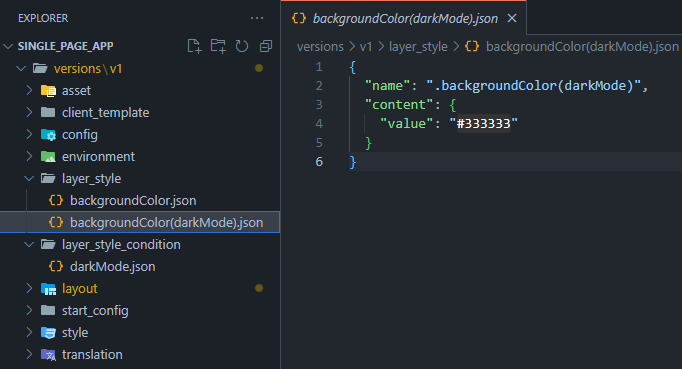Click the layer_style breadcrumb segment

(x=418, y=47)
